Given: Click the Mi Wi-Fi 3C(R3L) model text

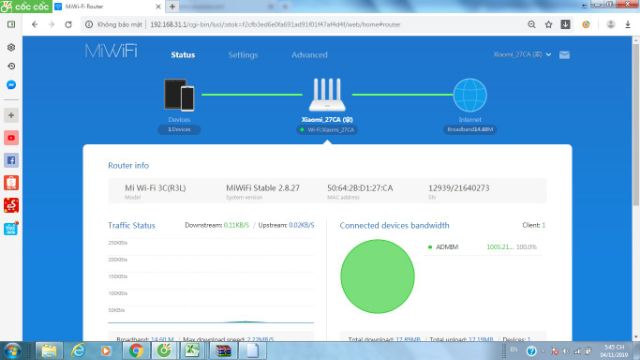Looking at the screenshot, I should (x=155, y=188).
